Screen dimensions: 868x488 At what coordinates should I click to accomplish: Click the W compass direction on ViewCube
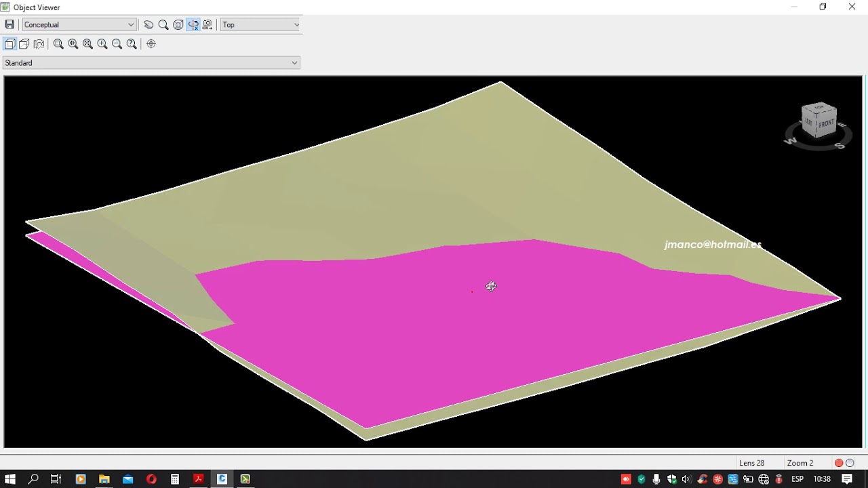(x=791, y=141)
